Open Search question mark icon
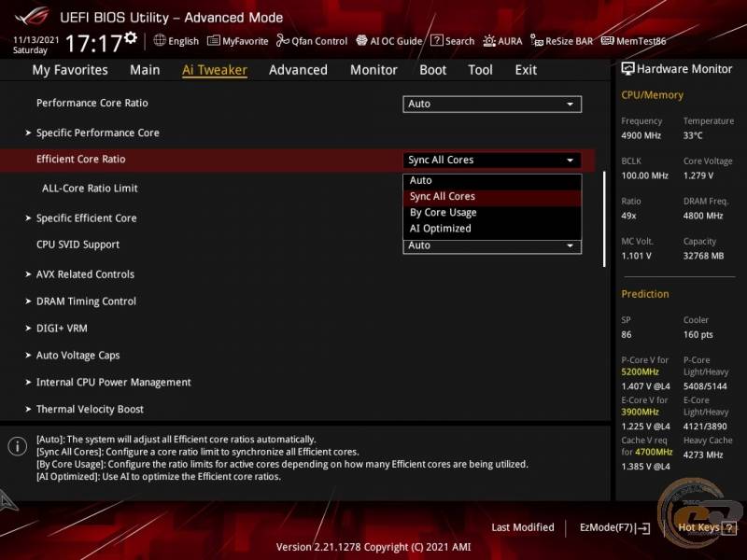Viewport: 747px width, 560px height. click(x=436, y=40)
